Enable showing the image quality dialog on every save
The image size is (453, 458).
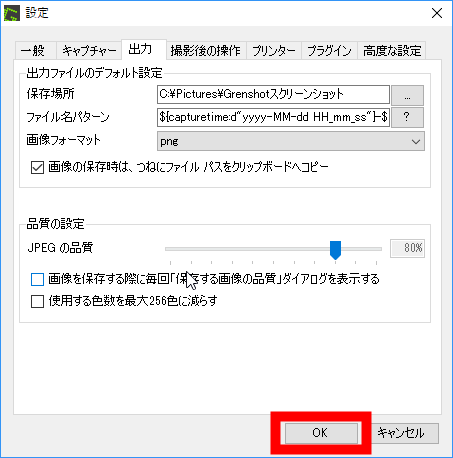(x=37, y=279)
